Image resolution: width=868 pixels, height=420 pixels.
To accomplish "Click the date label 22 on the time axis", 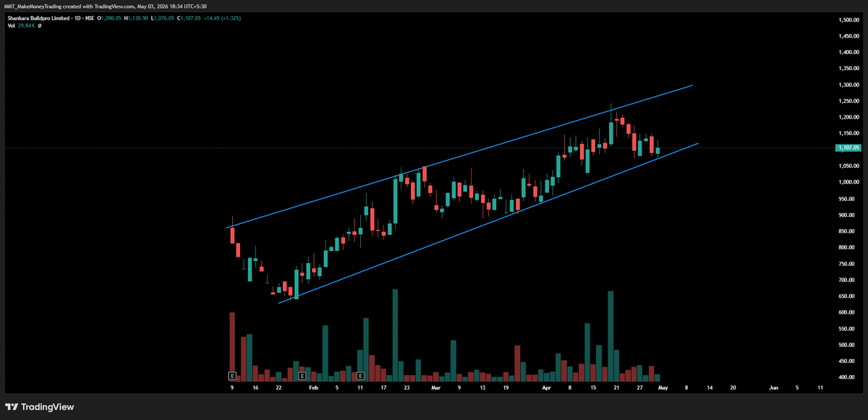I will (278, 388).
